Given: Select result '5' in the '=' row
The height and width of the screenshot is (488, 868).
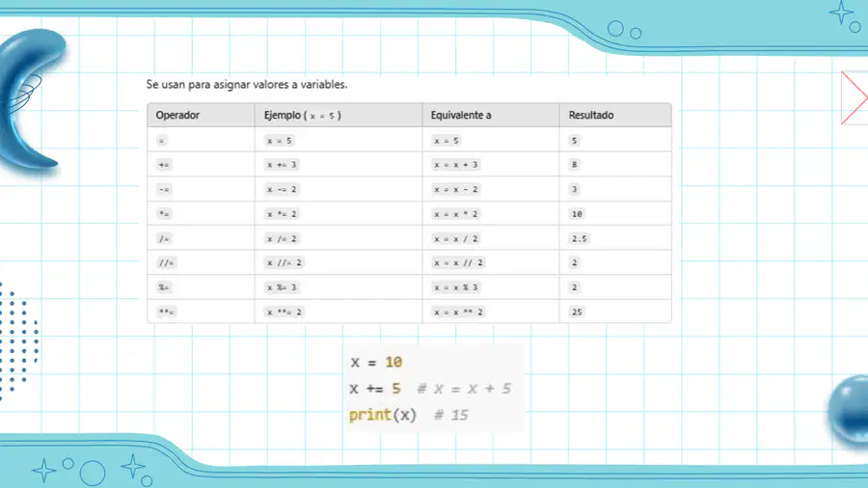Looking at the screenshot, I should tap(574, 141).
